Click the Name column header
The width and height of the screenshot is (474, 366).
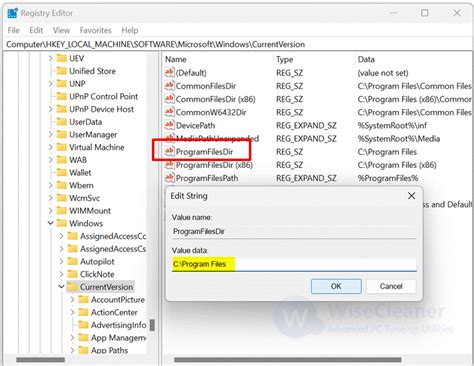[x=176, y=59]
